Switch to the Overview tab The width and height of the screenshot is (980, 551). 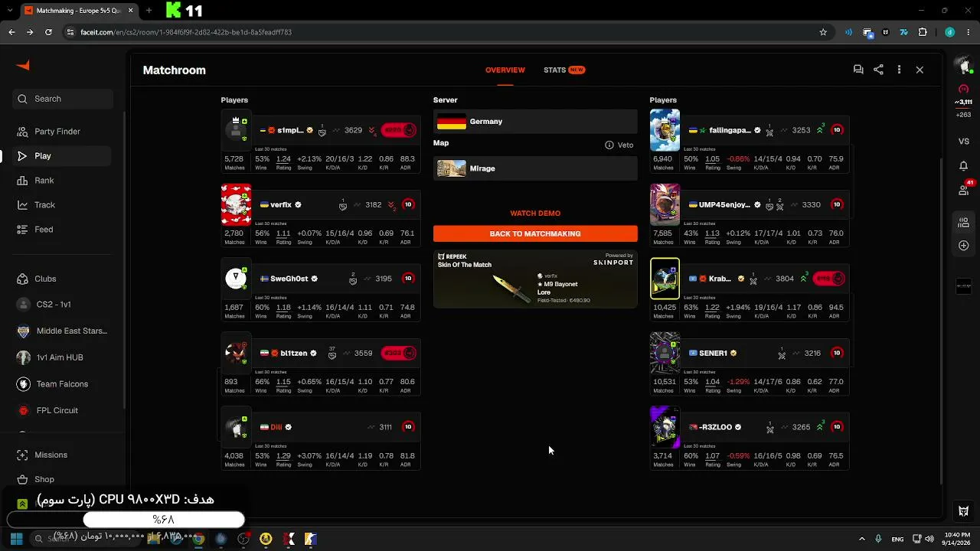tap(505, 70)
